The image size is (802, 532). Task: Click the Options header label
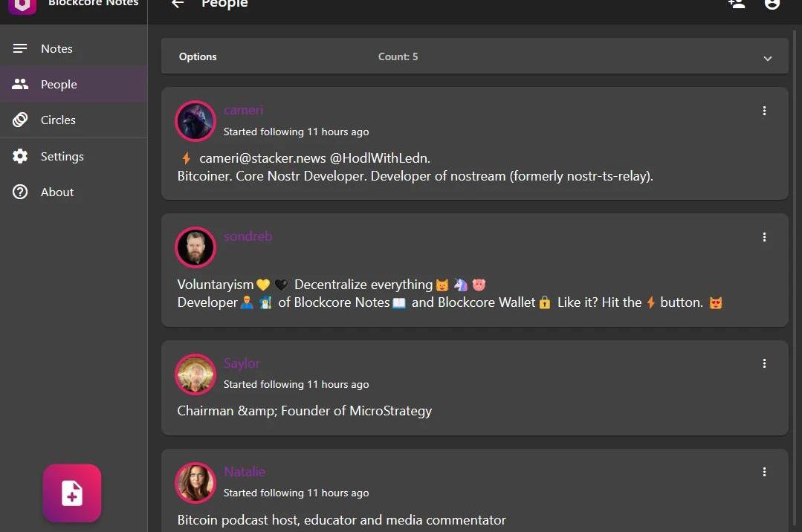[x=198, y=56]
